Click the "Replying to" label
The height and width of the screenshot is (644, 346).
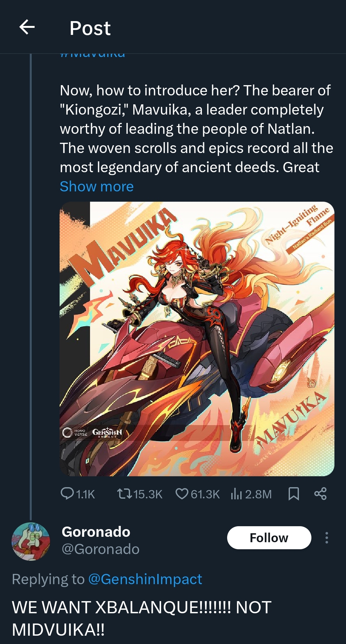48,579
